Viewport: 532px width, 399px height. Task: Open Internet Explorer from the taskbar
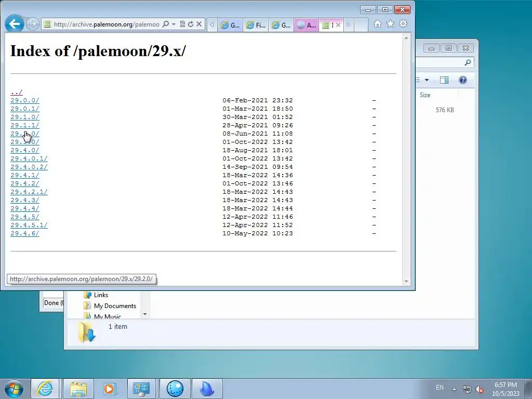click(45, 389)
